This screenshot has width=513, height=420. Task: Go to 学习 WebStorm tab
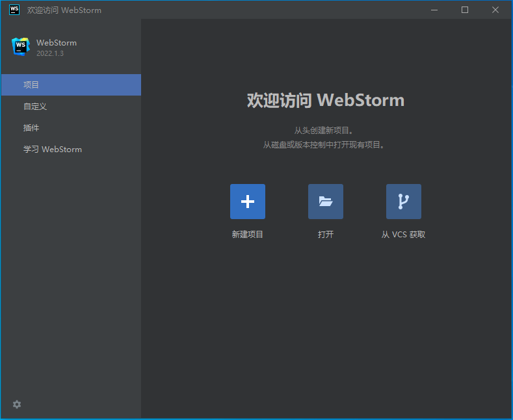click(x=71, y=150)
